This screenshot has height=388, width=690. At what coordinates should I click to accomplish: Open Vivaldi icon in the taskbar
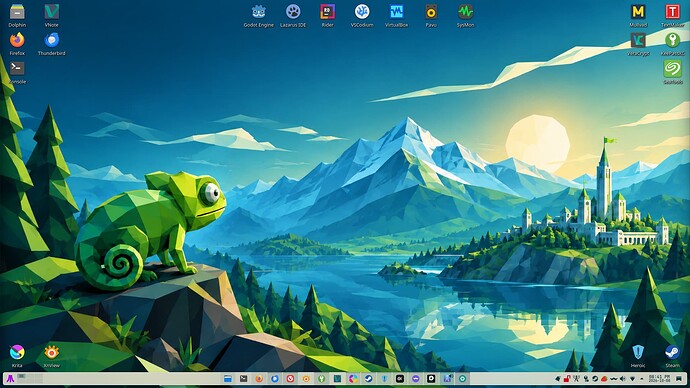point(290,379)
